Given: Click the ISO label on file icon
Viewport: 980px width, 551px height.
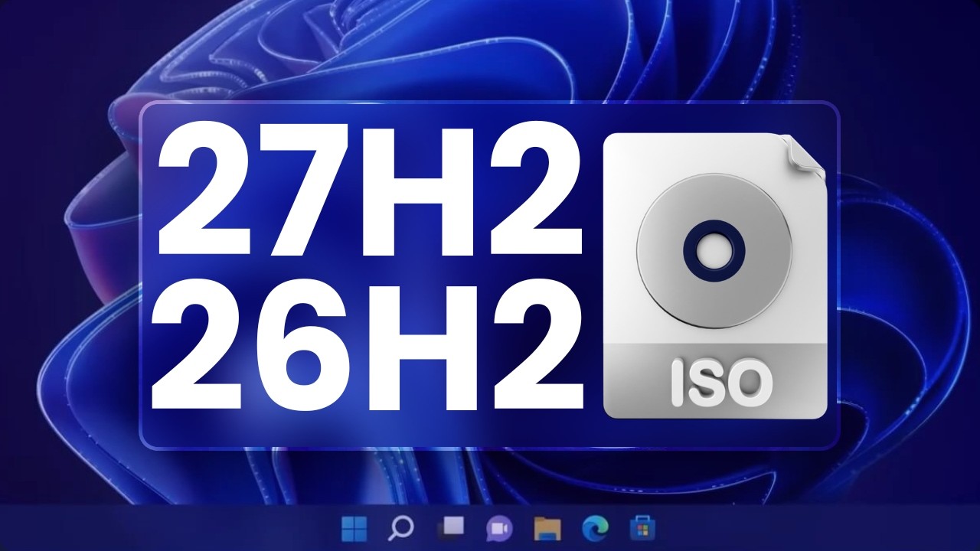Looking at the screenshot, I should click(721, 381).
